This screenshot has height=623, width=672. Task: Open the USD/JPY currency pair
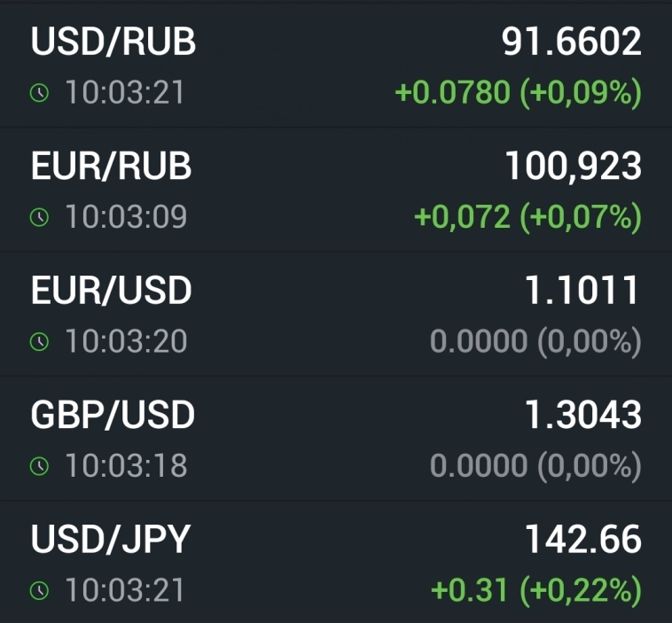tap(111, 539)
